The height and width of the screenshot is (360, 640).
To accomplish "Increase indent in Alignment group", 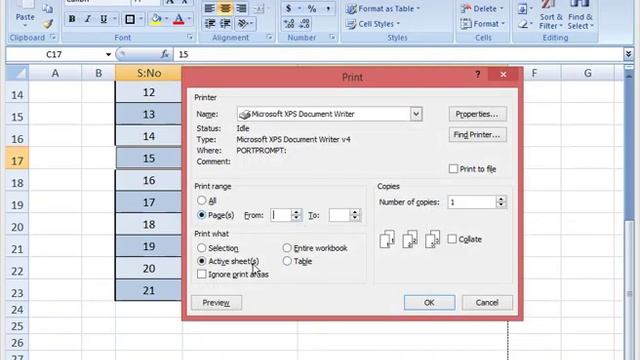I will 225,24.
